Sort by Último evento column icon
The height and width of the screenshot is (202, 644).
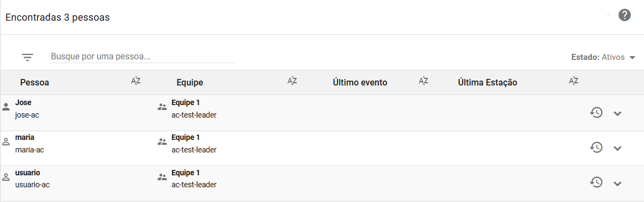click(424, 81)
